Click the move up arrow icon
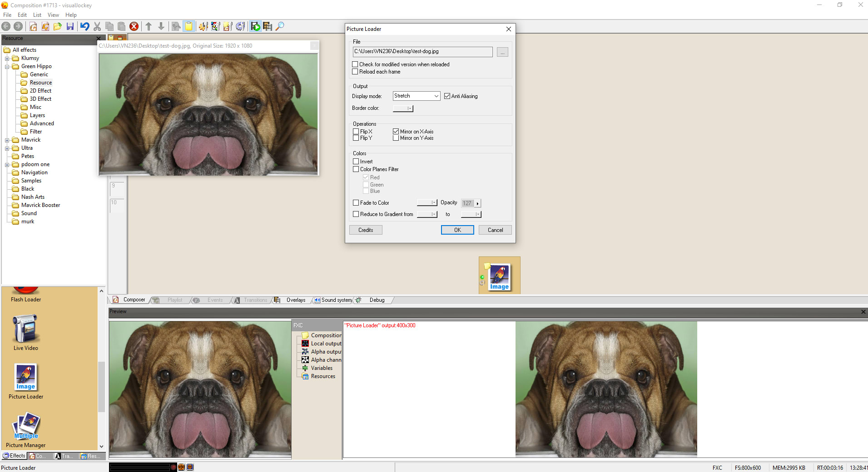This screenshot has height=472, width=868. [x=149, y=26]
